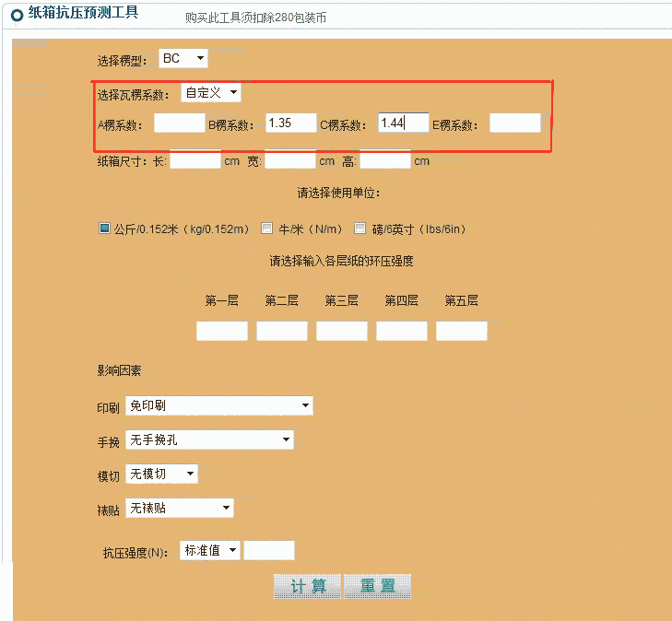
Task: Click the A楞系数 input field
Action: [x=179, y=123]
